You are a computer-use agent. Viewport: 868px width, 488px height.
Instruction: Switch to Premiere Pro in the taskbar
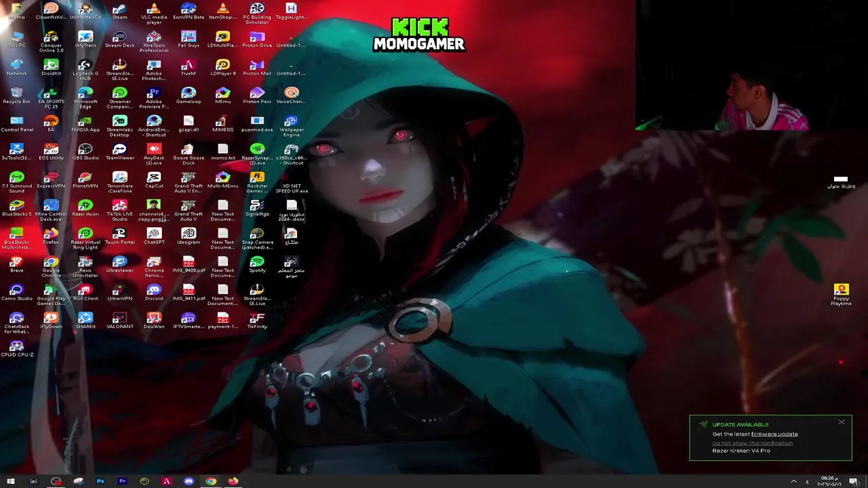pos(122,481)
